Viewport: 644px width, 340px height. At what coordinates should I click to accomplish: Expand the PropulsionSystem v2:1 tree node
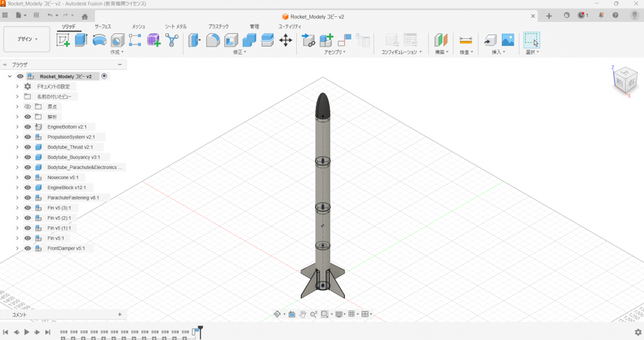(x=17, y=137)
